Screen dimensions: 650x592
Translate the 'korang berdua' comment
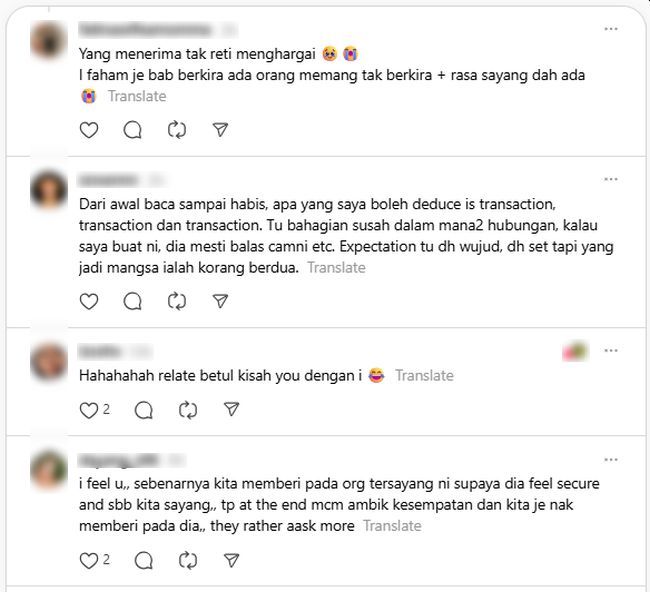pos(337,268)
